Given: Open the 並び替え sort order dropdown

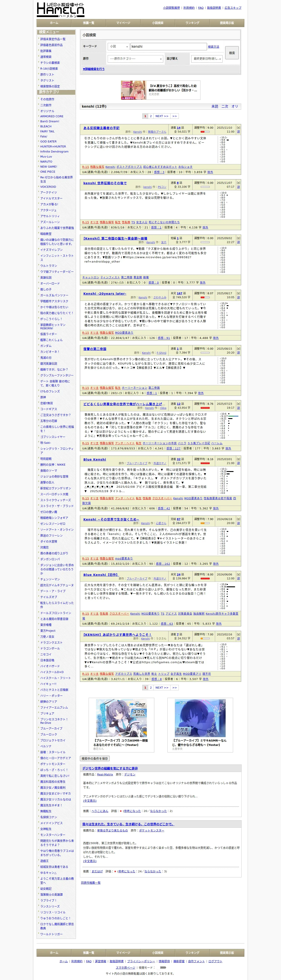Looking at the screenshot, I should (x=207, y=59).
